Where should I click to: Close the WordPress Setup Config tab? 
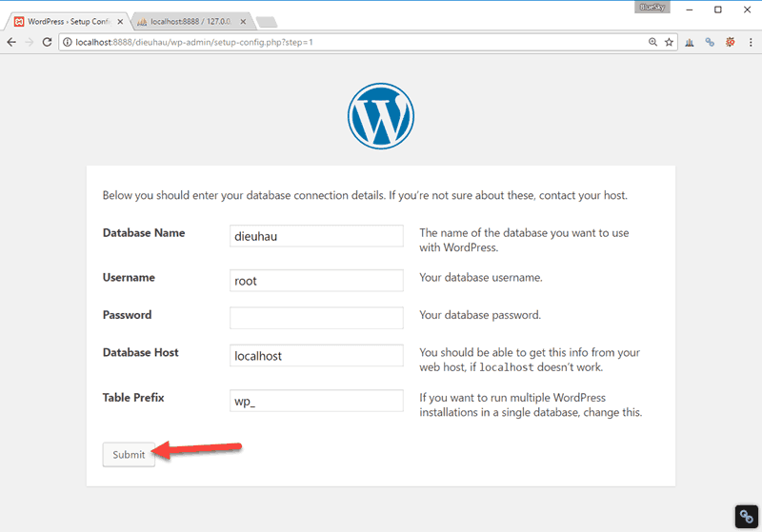tap(120, 21)
